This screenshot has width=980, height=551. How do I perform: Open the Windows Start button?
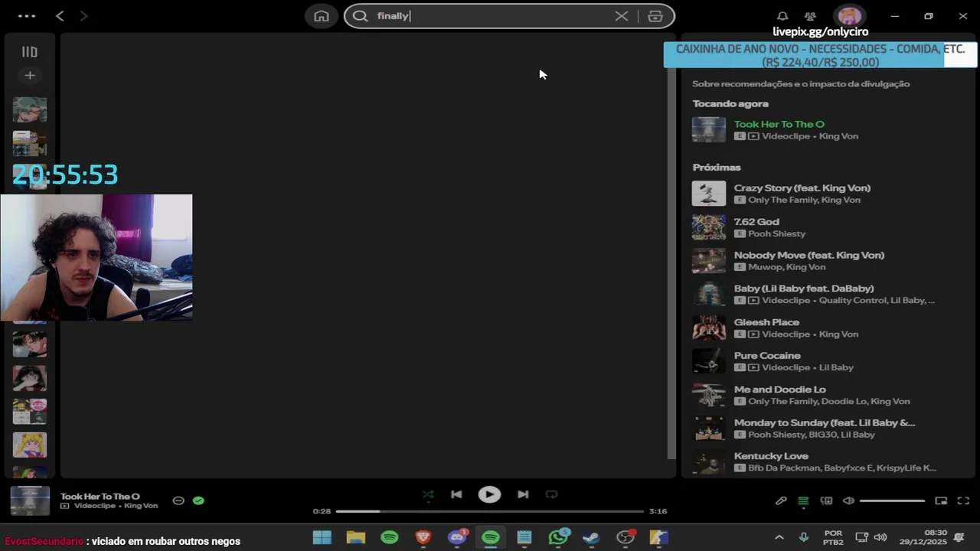322,538
